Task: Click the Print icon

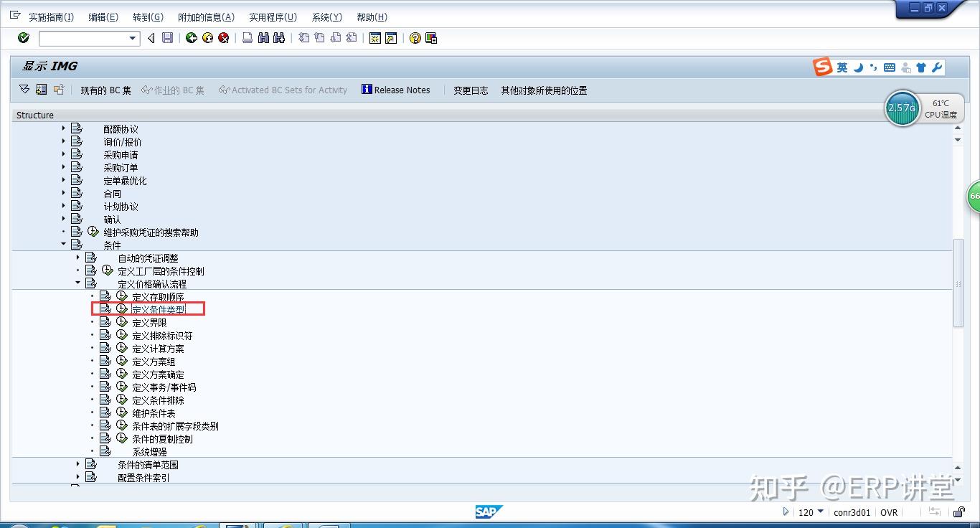Action: click(x=246, y=38)
